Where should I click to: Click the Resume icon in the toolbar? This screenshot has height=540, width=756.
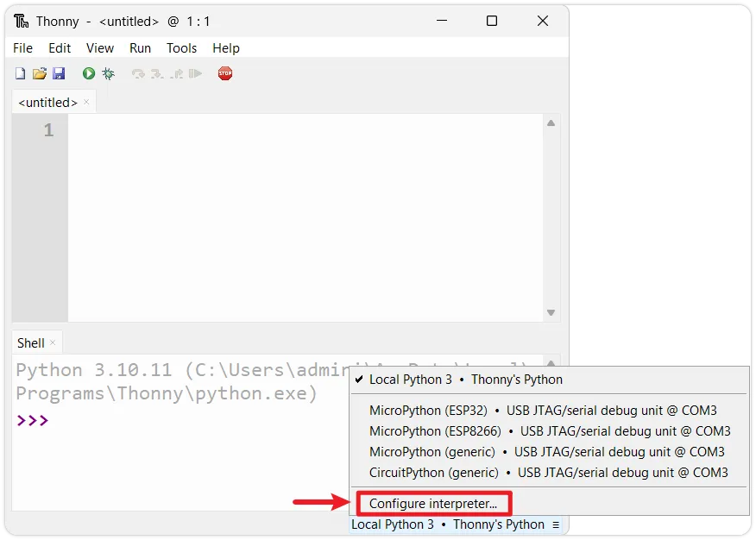click(196, 74)
